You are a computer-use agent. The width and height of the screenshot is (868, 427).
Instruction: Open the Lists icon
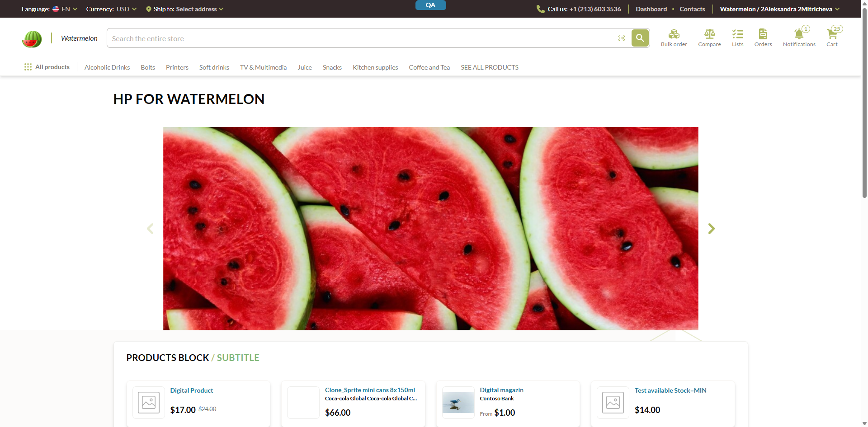[737, 34]
